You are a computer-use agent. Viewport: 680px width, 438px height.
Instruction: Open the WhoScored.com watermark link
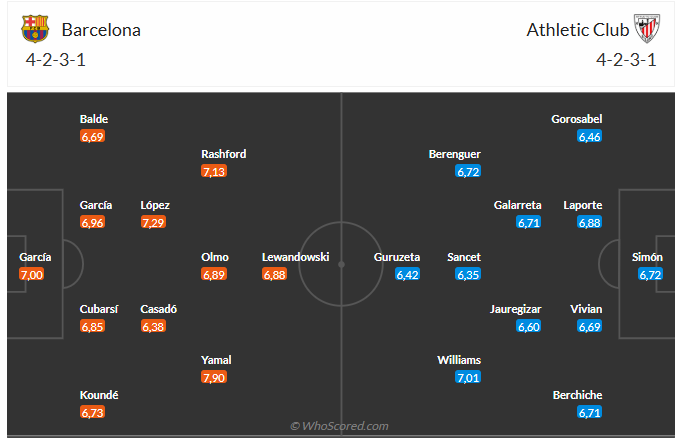click(339, 426)
